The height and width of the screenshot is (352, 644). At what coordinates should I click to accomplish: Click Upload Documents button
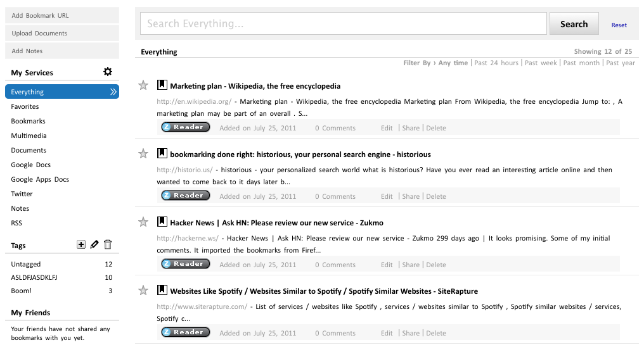62,33
